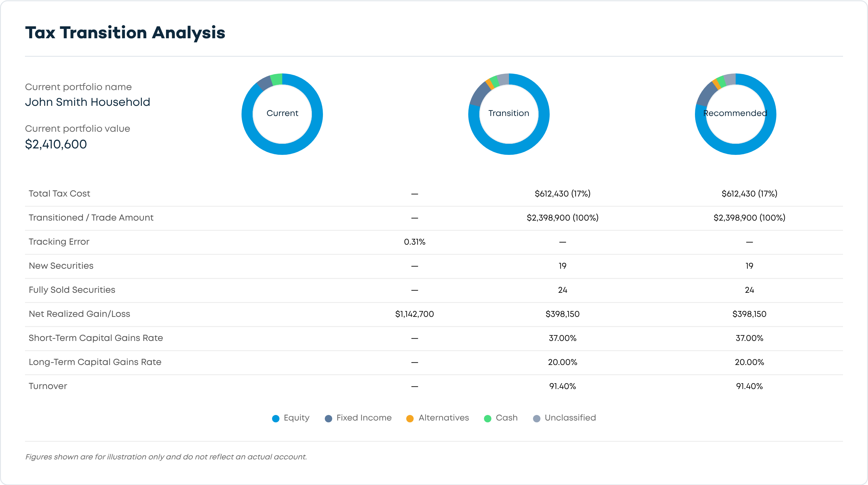Viewport: 868px width, 485px height.
Task: Click the Transitioned / Trade Amount row label
Action: tap(91, 218)
